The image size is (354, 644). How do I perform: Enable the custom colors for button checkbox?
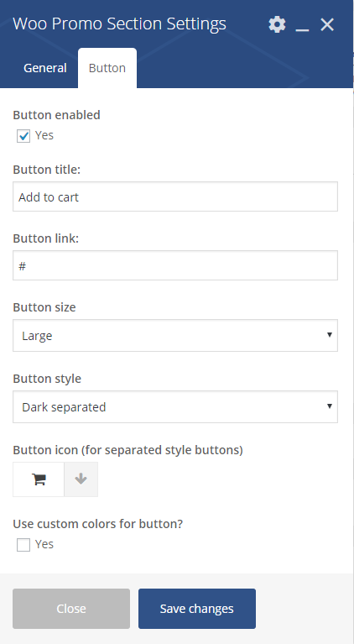pos(23,545)
